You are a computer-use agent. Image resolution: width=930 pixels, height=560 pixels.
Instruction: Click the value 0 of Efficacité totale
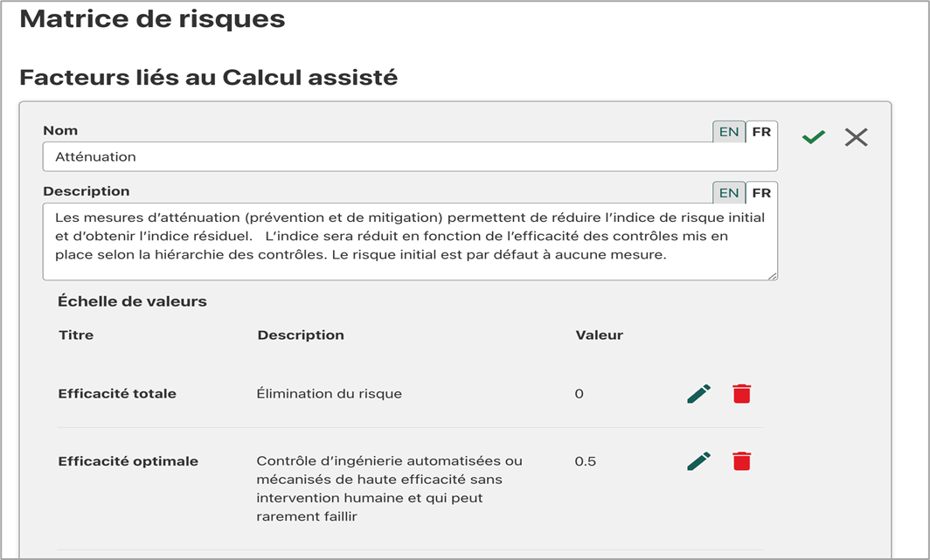579,393
